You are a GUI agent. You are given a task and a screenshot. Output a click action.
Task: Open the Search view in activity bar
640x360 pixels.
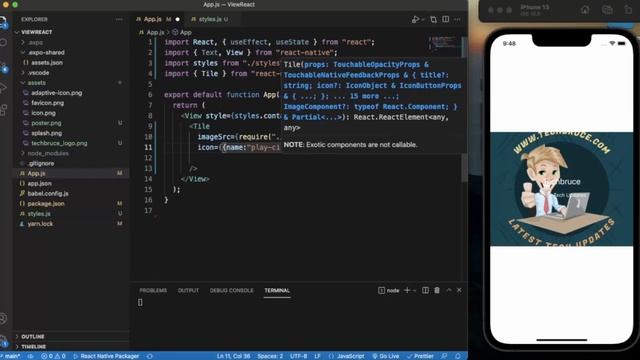click(3, 42)
